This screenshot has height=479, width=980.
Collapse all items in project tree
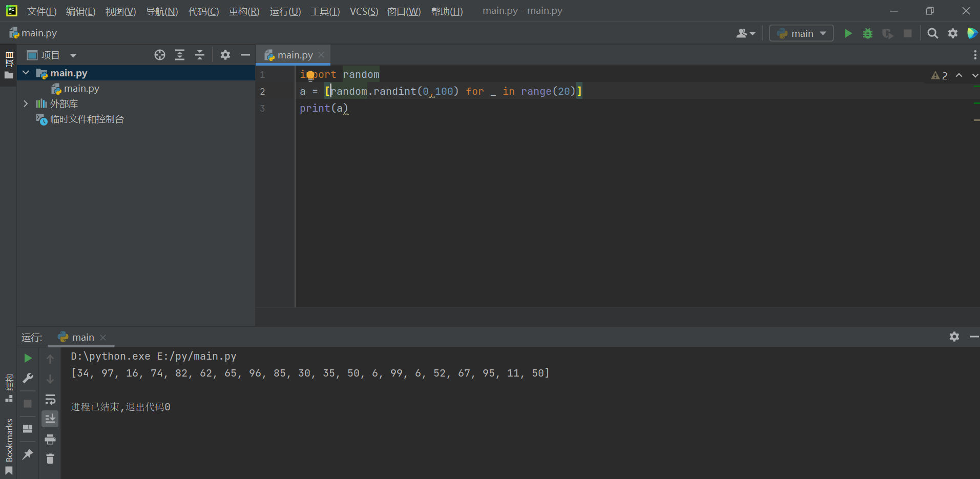200,55
